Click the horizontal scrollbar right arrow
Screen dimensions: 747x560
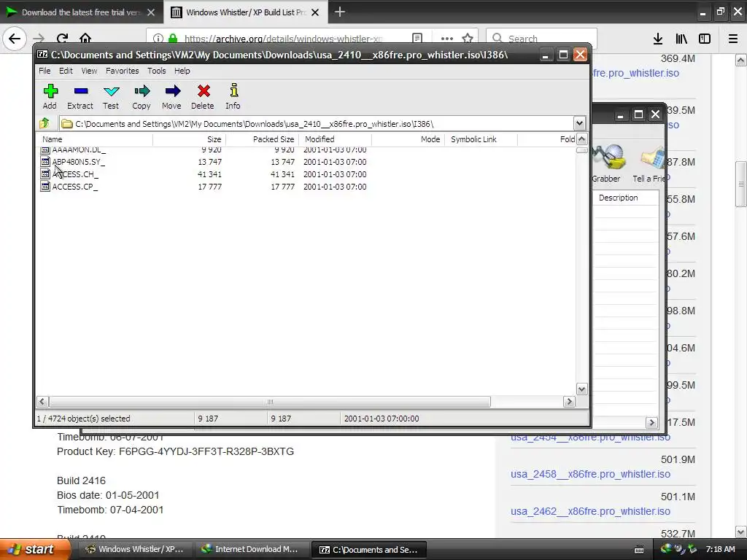pyautogui.click(x=569, y=402)
